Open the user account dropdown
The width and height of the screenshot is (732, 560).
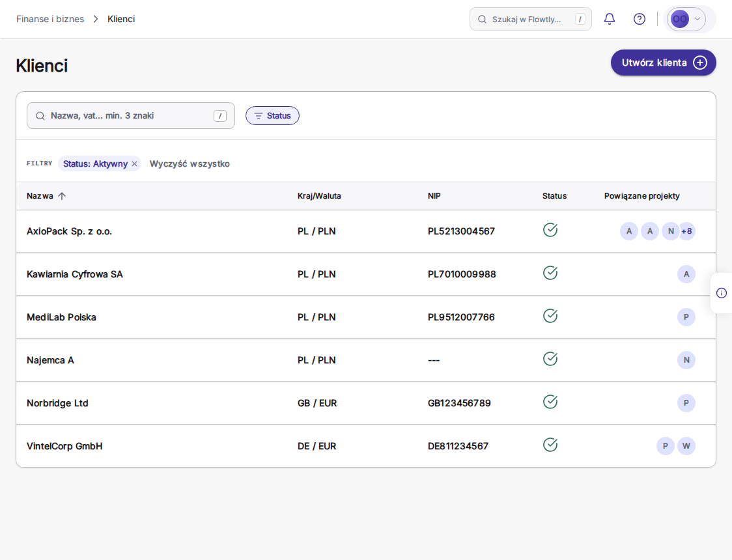click(x=686, y=19)
